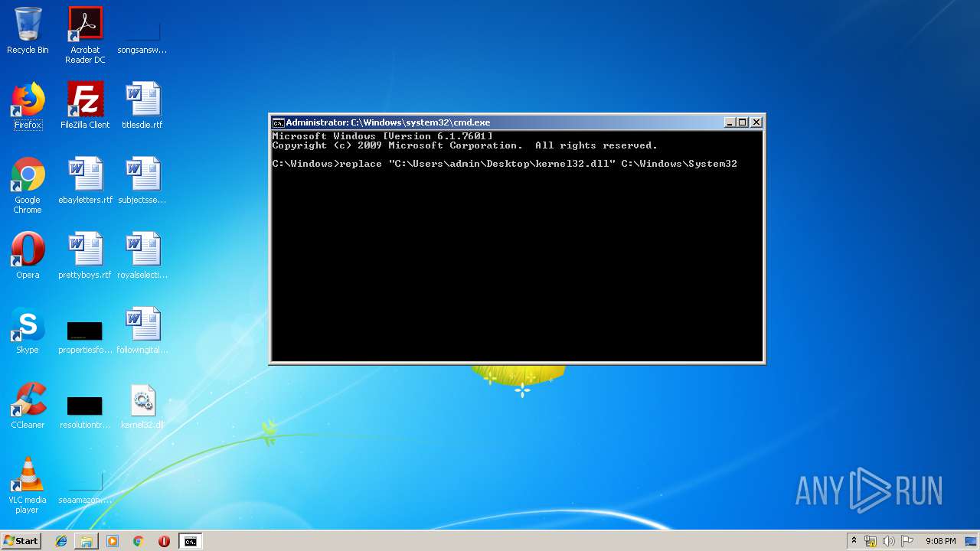Minimize the cmd.exe window
This screenshot has height=551, width=980.
[730, 122]
